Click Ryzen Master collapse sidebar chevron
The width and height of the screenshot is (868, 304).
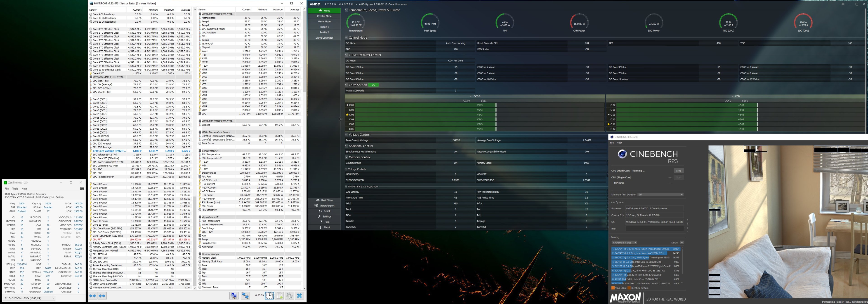[340, 119]
